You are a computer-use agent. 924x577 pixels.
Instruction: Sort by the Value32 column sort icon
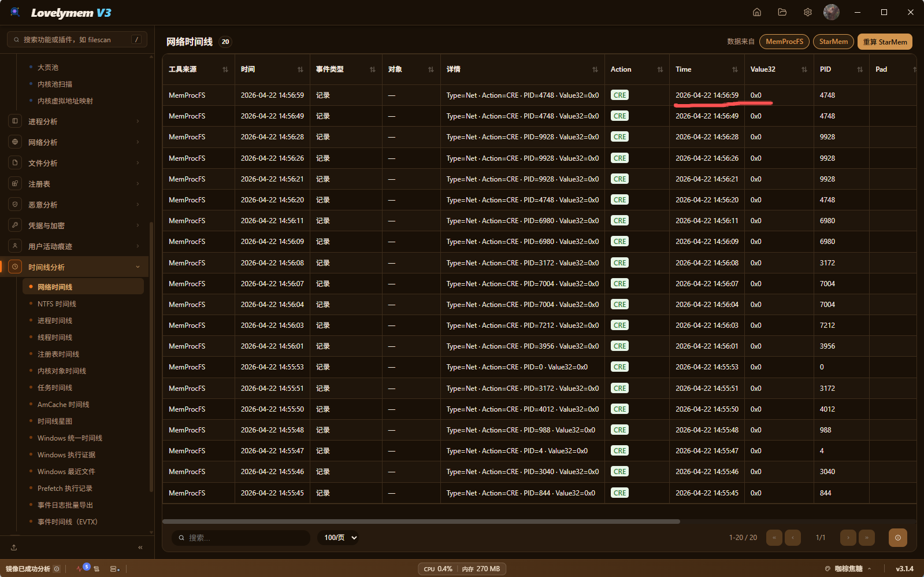[804, 69]
